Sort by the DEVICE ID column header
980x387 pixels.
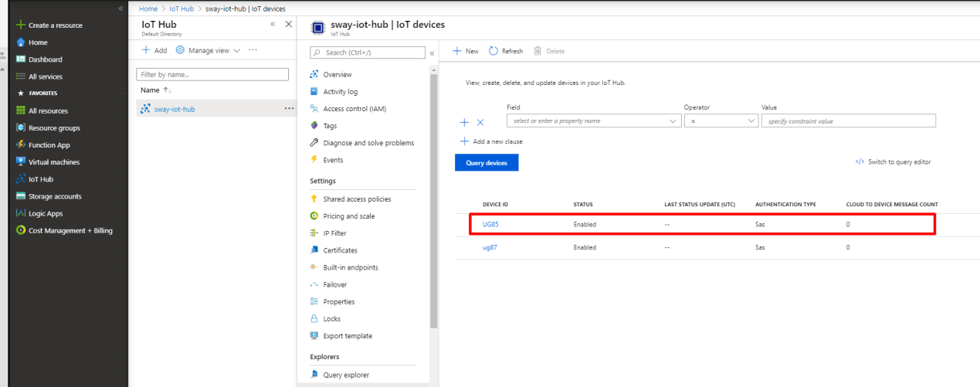pos(495,204)
